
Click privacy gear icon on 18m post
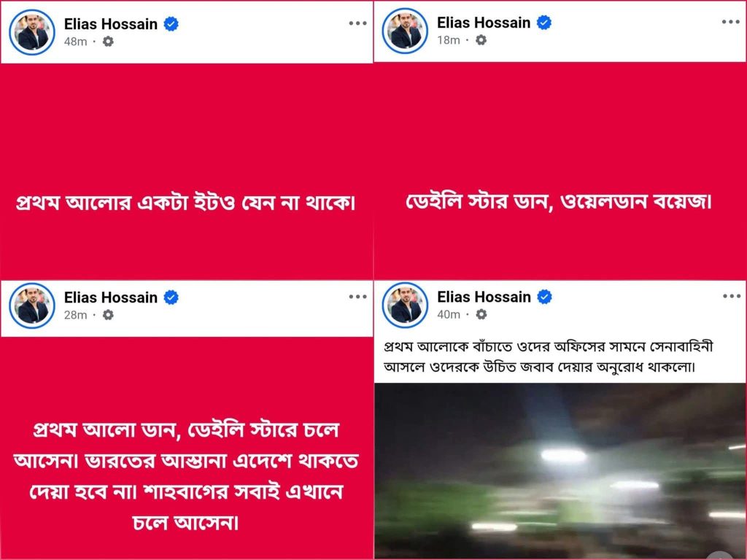[x=481, y=40]
